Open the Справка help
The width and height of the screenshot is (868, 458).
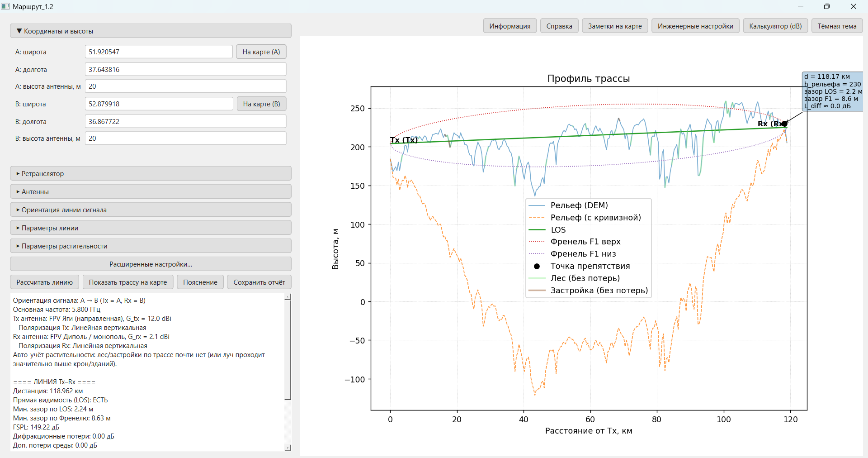(x=559, y=26)
